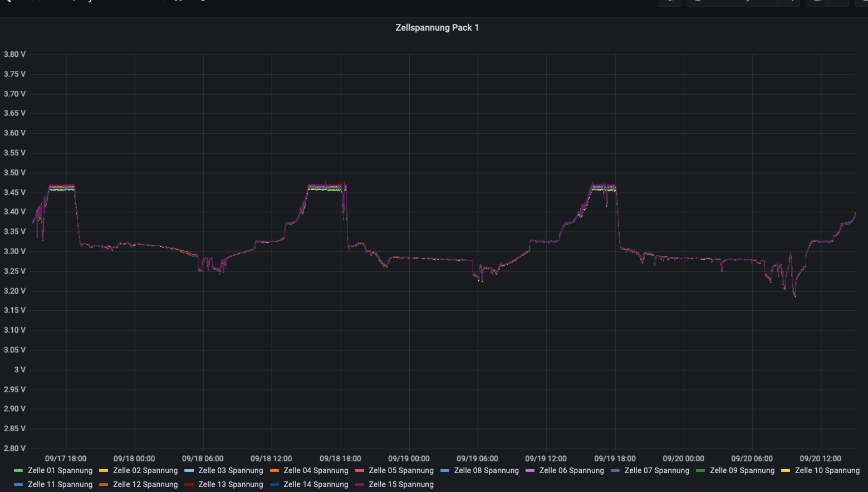Click the Zelle 02 Spannung legend label

(145, 470)
